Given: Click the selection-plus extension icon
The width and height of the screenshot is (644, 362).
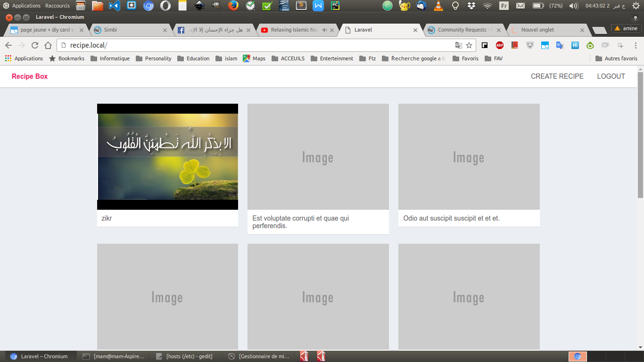Looking at the screenshot, I should tap(620, 45).
